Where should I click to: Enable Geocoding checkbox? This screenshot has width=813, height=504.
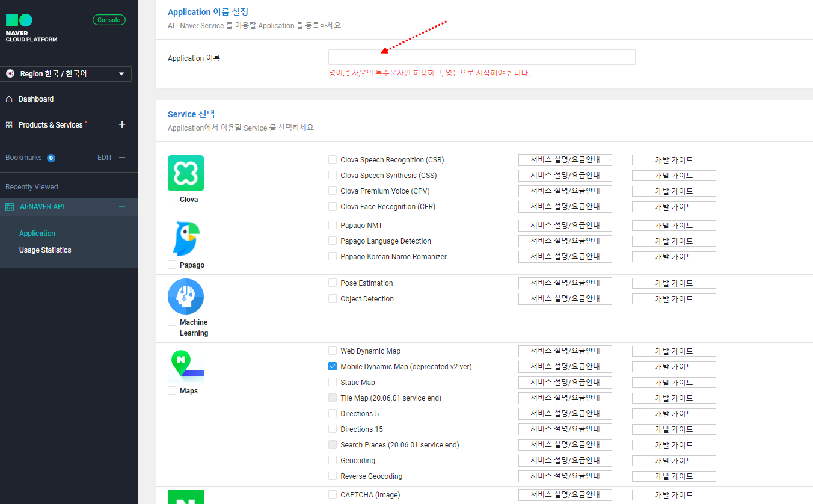click(x=333, y=460)
